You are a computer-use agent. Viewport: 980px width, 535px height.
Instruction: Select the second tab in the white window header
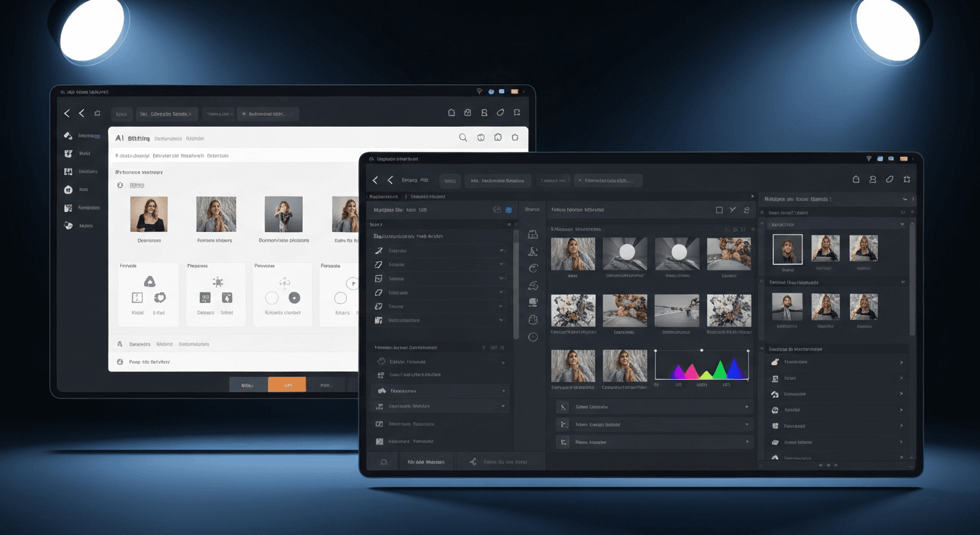click(169, 138)
